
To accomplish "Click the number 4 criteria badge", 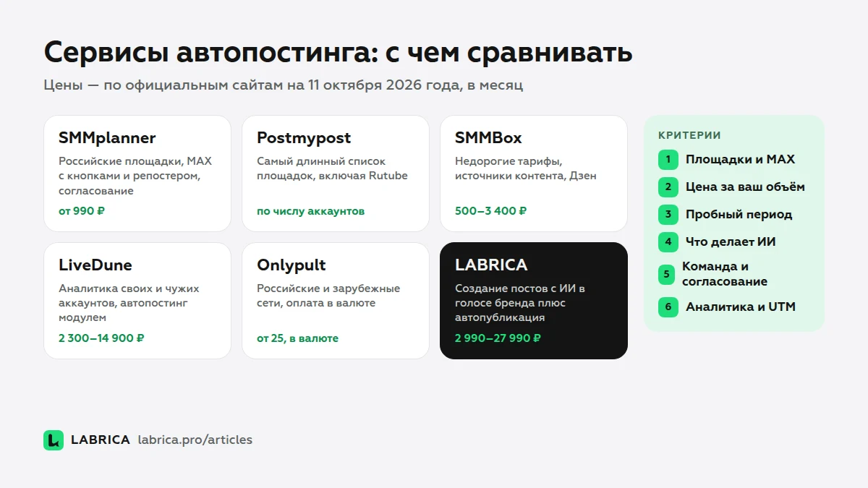I will 668,241.
